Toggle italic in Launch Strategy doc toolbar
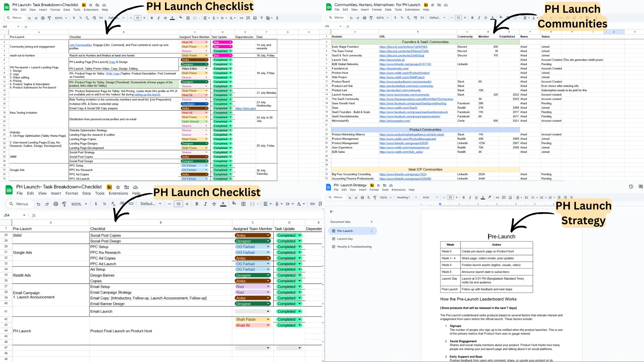The image size is (644, 362). (470, 197)
